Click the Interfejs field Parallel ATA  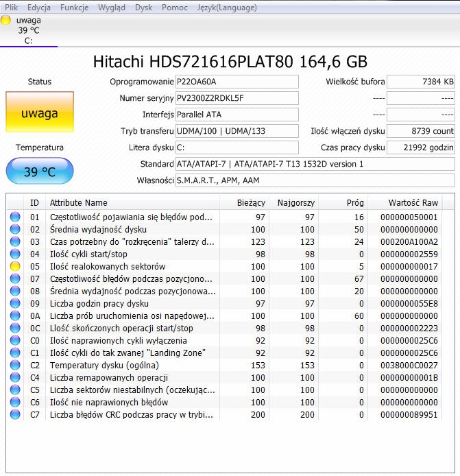pyautogui.click(x=237, y=115)
